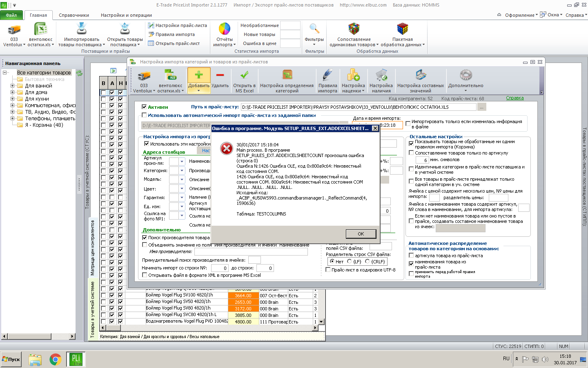Click the 033 Ventolux truck icon in ribbon
Screen dimensions: 588x368
(14, 29)
